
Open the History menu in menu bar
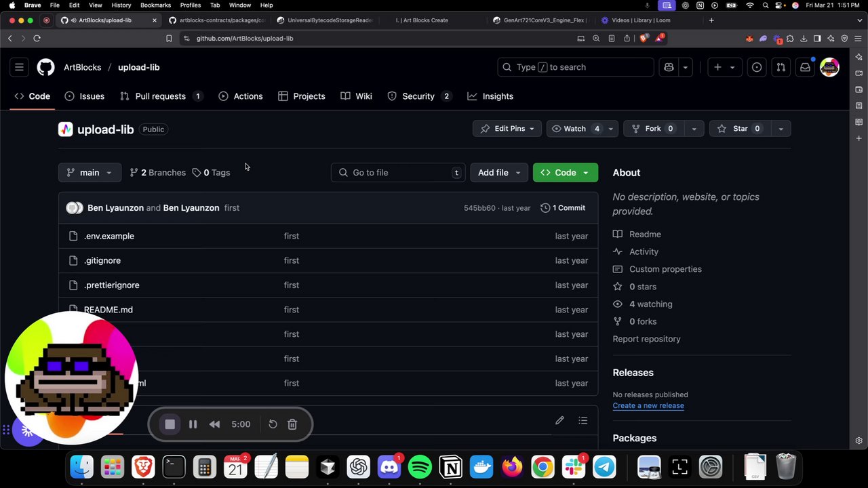pos(121,5)
